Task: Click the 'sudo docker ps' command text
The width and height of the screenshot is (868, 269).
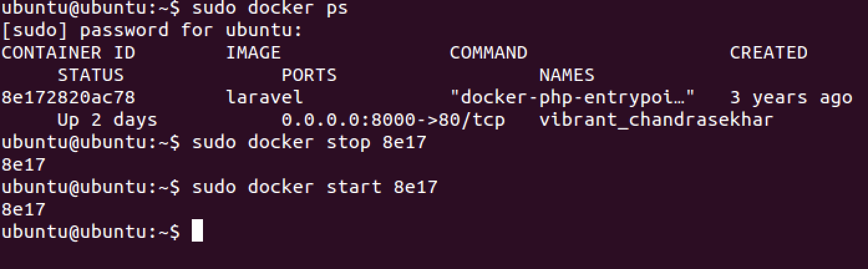Action: point(270,8)
